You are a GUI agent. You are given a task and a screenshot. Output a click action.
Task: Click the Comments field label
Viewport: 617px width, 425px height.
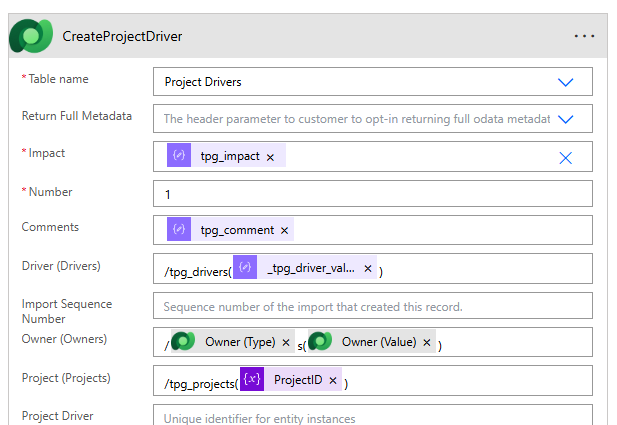click(x=50, y=227)
